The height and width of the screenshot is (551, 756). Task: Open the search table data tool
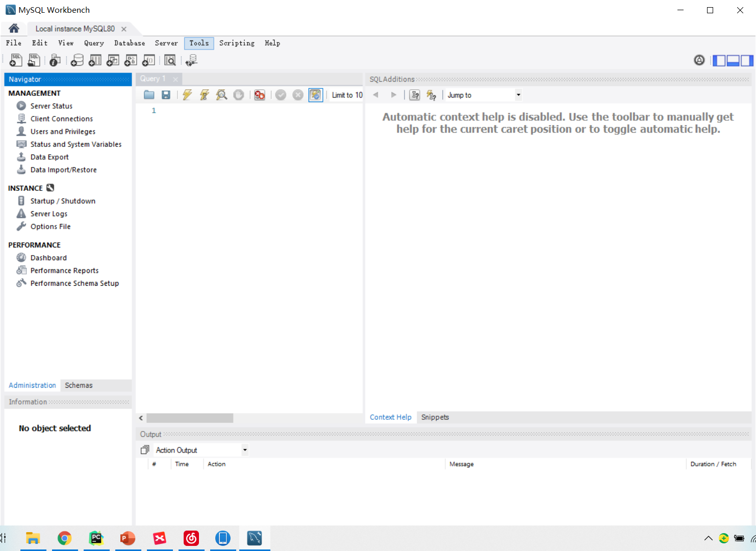[170, 60]
